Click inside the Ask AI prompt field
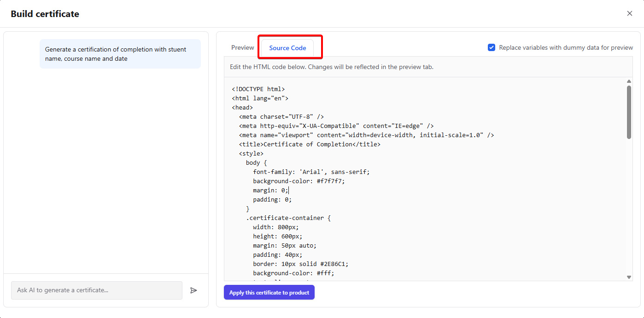 (97, 290)
